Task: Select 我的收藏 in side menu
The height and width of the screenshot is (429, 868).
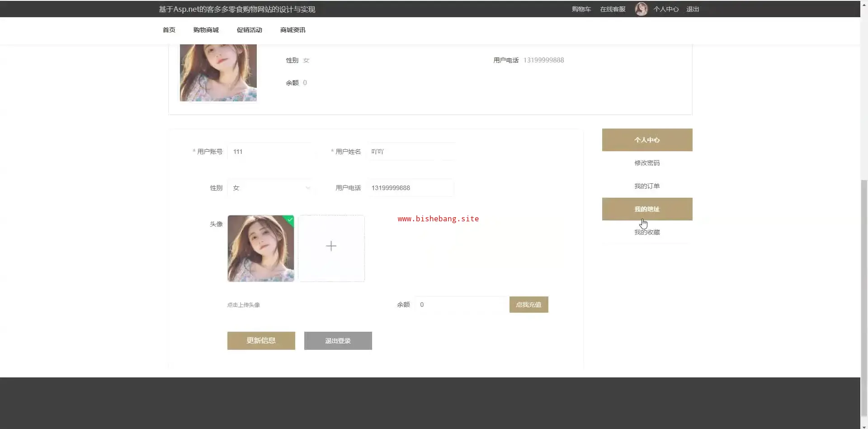Action: pyautogui.click(x=647, y=232)
